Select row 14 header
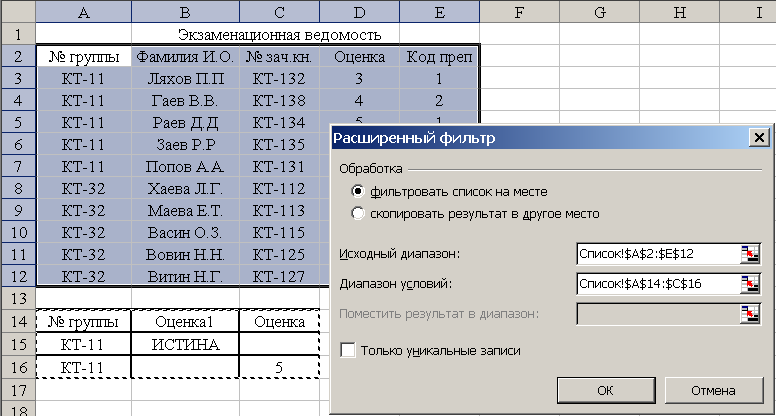This screenshot has width=776, height=416. 18,322
